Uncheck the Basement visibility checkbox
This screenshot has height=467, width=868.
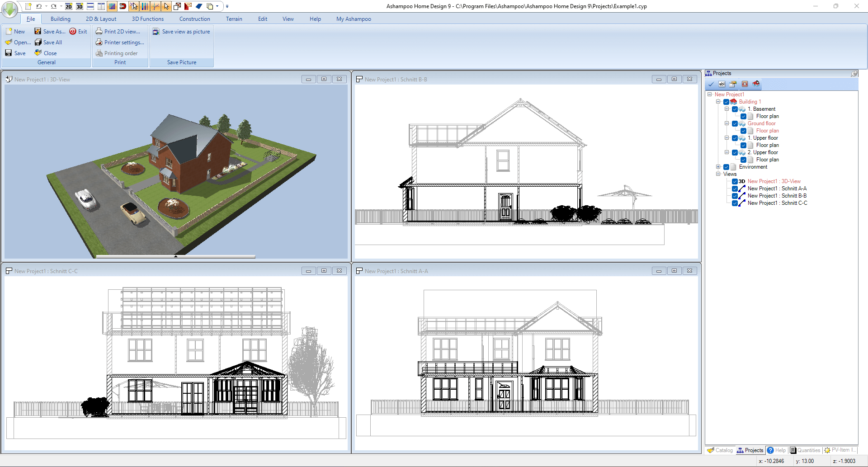[735, 109]
